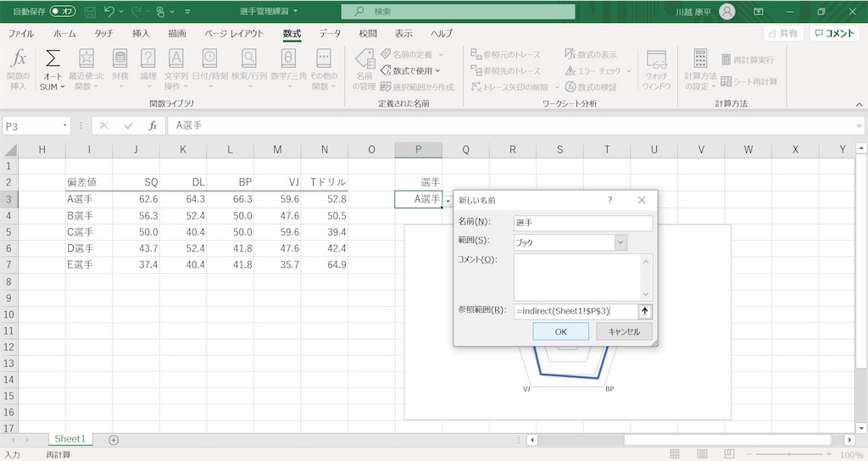868x461 pixels.
Task: Click the collapse dialog icon beside 参照範囲
Action: click(x=644, y=311)
